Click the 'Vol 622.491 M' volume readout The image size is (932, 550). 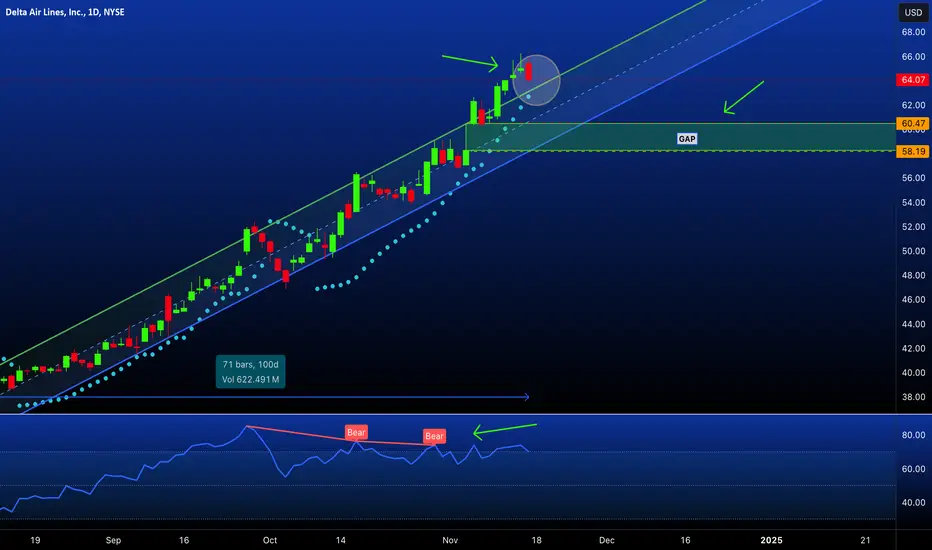click(x=250, y=379)
